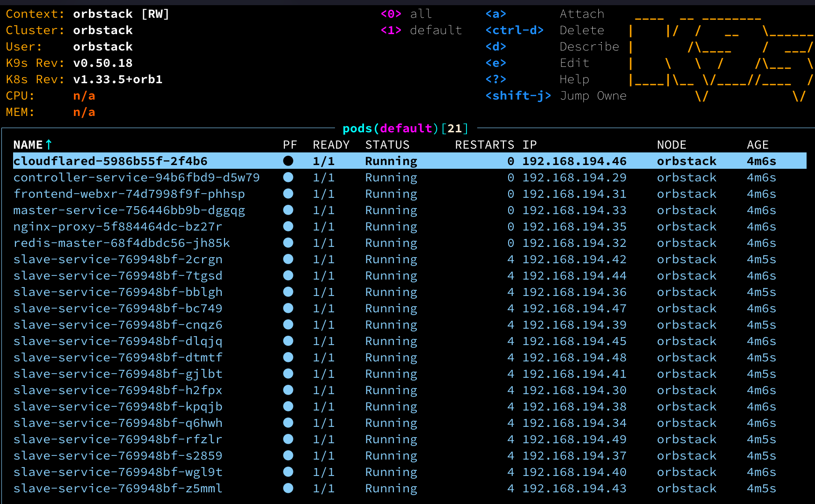Select pod slave-service-769948bf-2crgn
The image size is (815, 504).
click(117, 259)
